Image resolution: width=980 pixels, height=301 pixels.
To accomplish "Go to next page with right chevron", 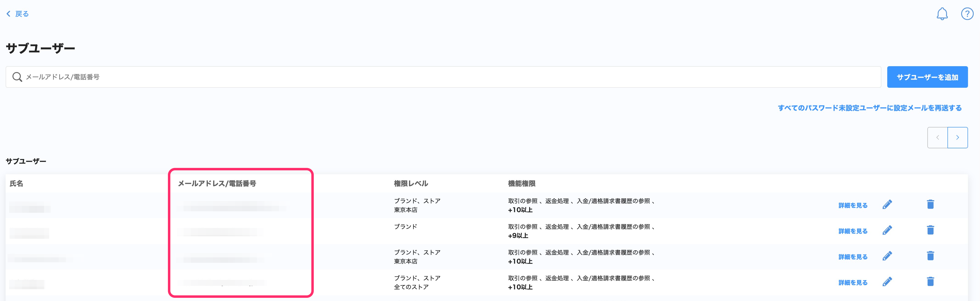I will coord(957,138).
